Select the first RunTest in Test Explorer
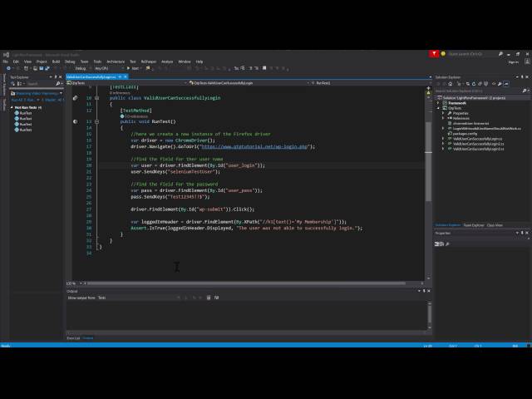Viewport: 532px width, 399px height. [x=26, y=113]
